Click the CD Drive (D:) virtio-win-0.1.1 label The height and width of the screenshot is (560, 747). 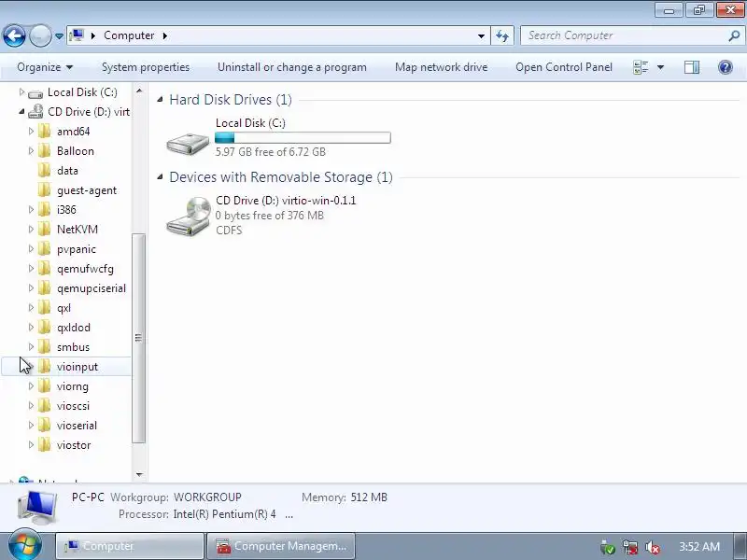tap(286, 201)
